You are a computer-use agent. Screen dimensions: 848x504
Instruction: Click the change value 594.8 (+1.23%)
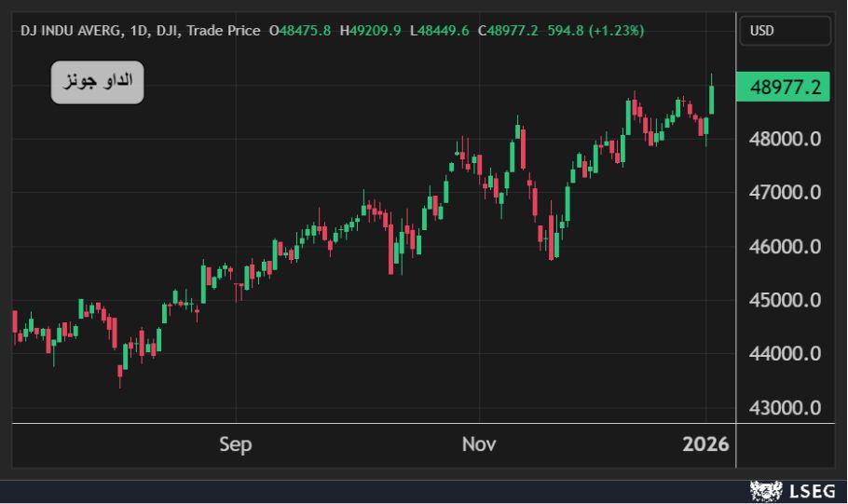pyautogui.click(x=596, y=31)
